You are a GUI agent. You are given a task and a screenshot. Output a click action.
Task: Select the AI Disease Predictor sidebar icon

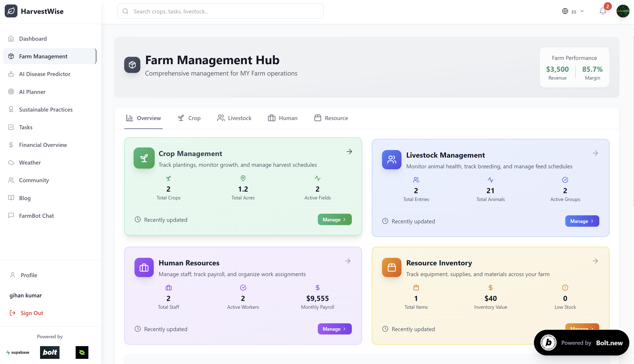(x=11, y=74)
